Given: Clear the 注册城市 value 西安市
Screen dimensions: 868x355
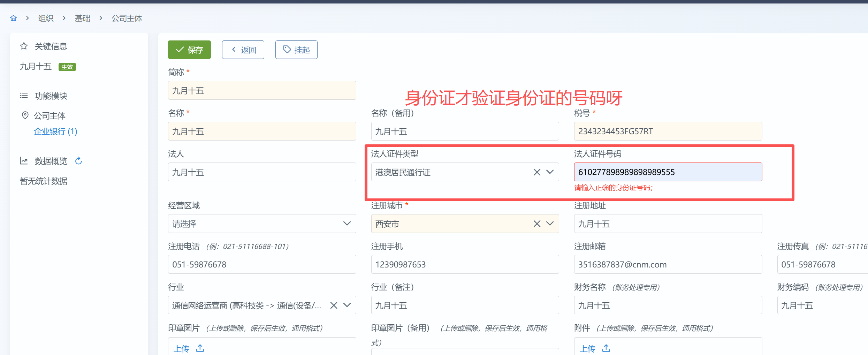Looking at the screenshot, I should pyautogui.click(x=537, y=224).
